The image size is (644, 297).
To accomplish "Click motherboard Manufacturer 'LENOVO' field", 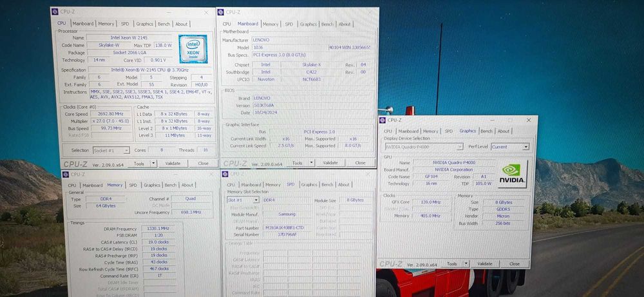I will pos(310,40).
